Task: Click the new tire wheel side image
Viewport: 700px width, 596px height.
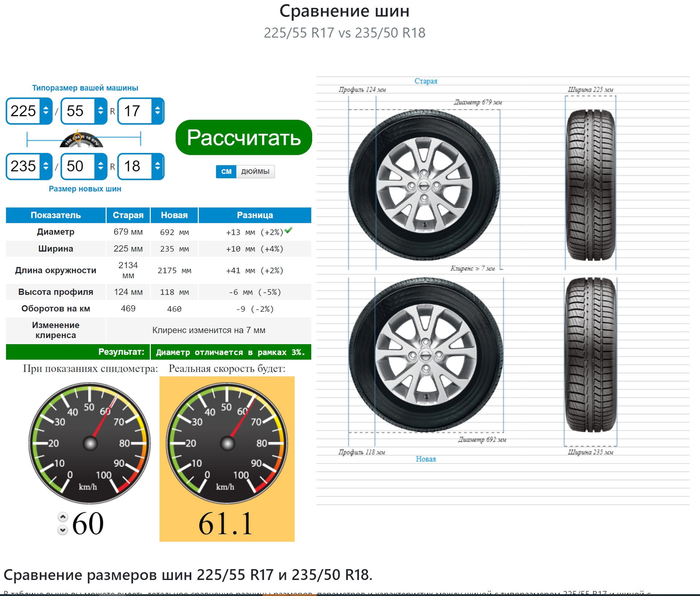Action: 425,354
